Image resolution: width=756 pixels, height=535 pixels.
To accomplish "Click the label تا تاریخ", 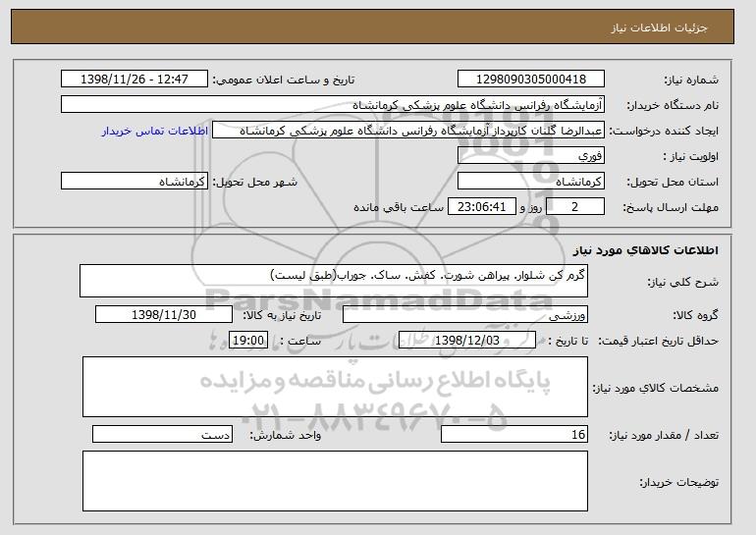I will point(568,341).
